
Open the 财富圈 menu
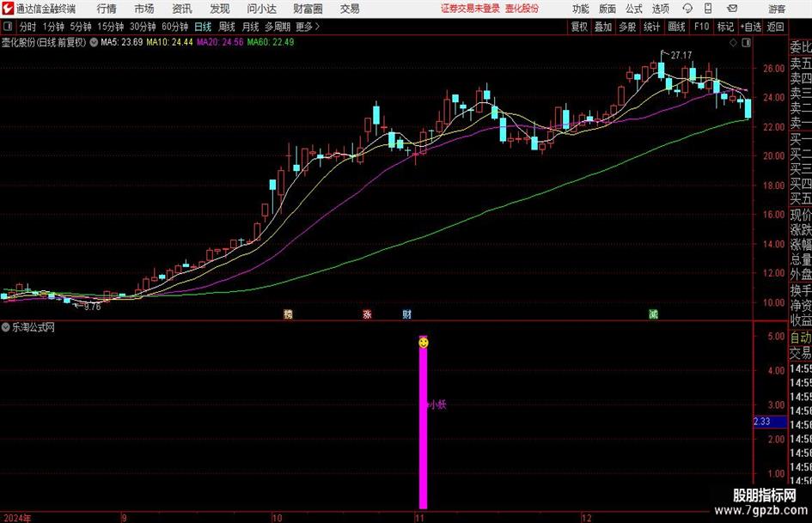(308, 9)
